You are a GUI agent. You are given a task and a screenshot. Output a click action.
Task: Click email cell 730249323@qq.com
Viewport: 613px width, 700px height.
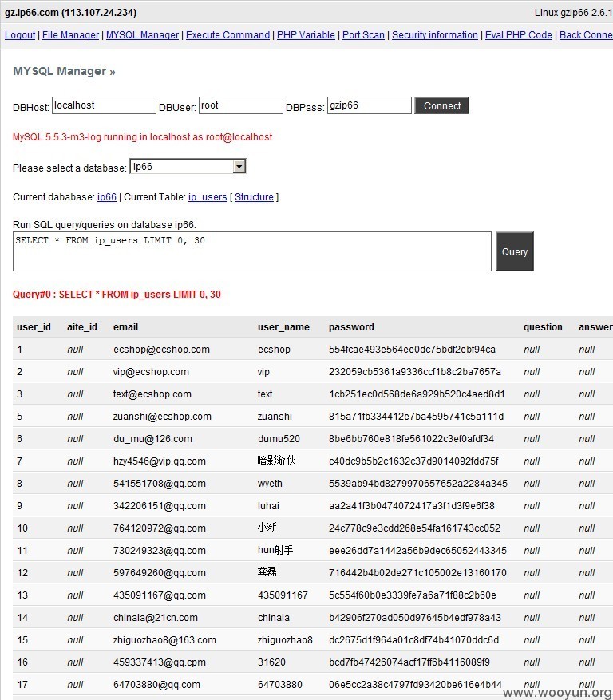coord(160,550)
